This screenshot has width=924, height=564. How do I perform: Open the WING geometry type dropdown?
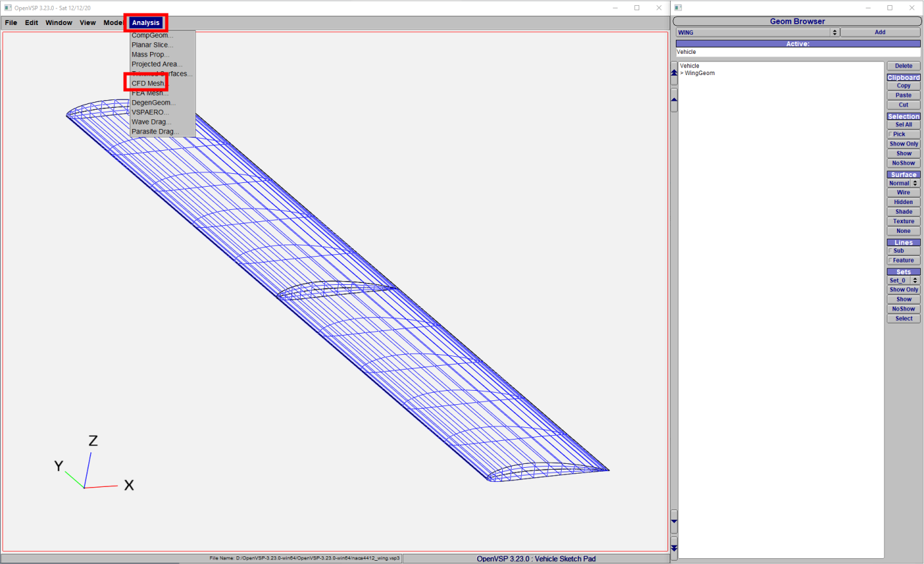pyautogui.click(x=757, y=32)
